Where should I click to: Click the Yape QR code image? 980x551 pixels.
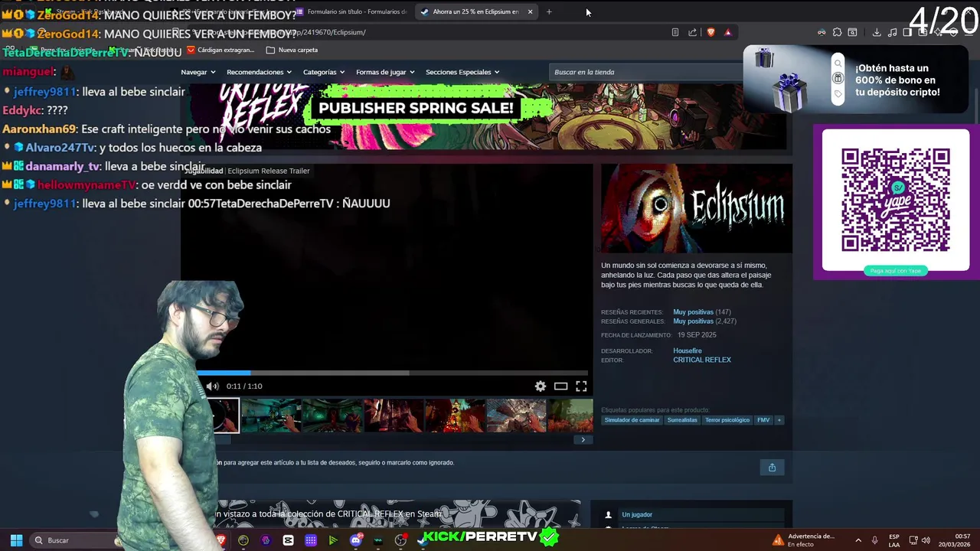[x=896, y=200]
